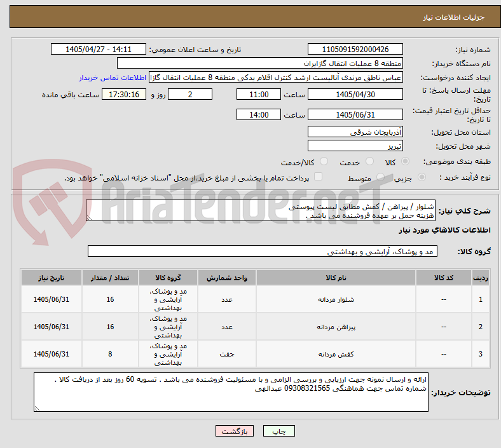The height and width of the screenshot is (448, 501).
Task: Click the شماره نیاز number field
Action: tap(355, 50)
